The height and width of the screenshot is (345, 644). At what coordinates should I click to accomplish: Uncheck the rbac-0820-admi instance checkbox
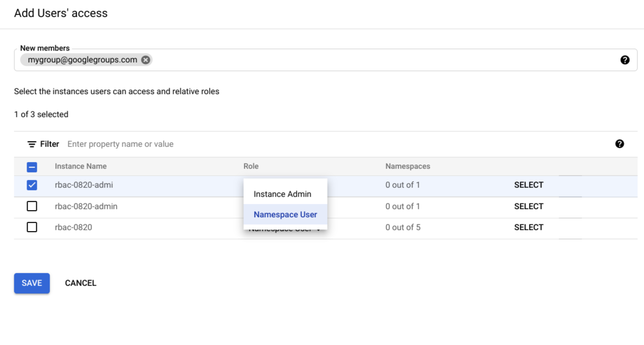[x=32, y=185]
